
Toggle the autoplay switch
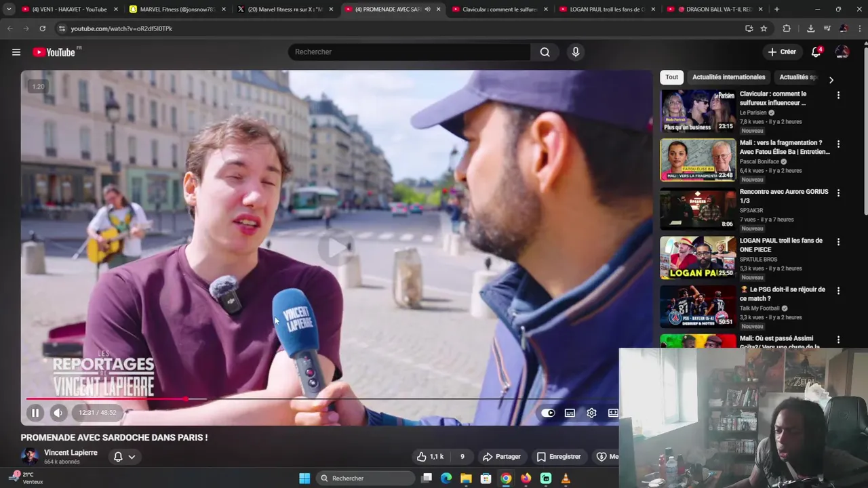point(548,413)
